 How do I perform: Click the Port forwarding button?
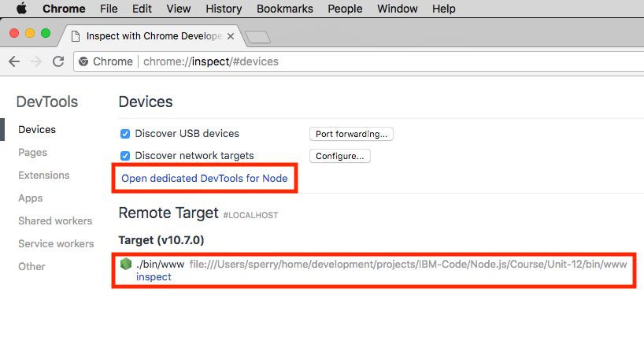click(x=351, y=134)
